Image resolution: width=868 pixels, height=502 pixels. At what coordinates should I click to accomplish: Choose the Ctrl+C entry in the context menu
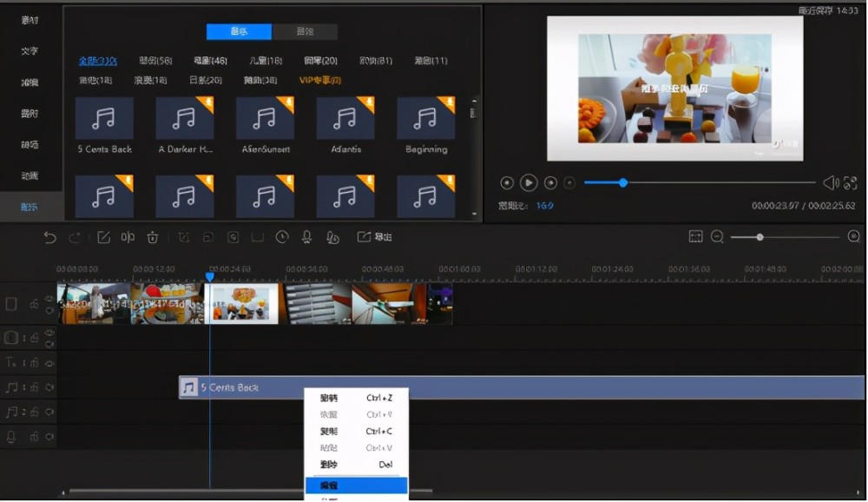[357, 431]
